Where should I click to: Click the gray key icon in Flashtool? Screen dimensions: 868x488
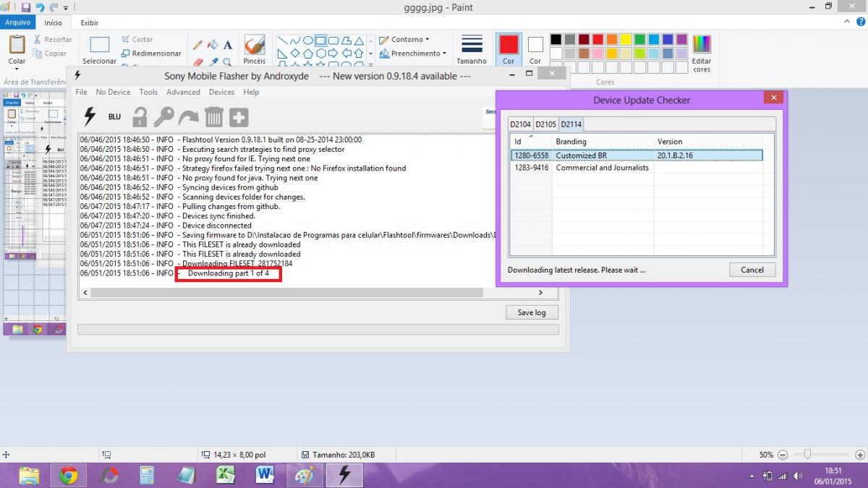coord(164,116)
